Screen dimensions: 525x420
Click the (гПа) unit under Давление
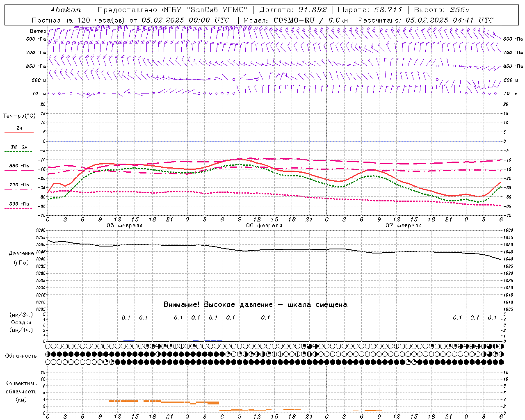21,262
